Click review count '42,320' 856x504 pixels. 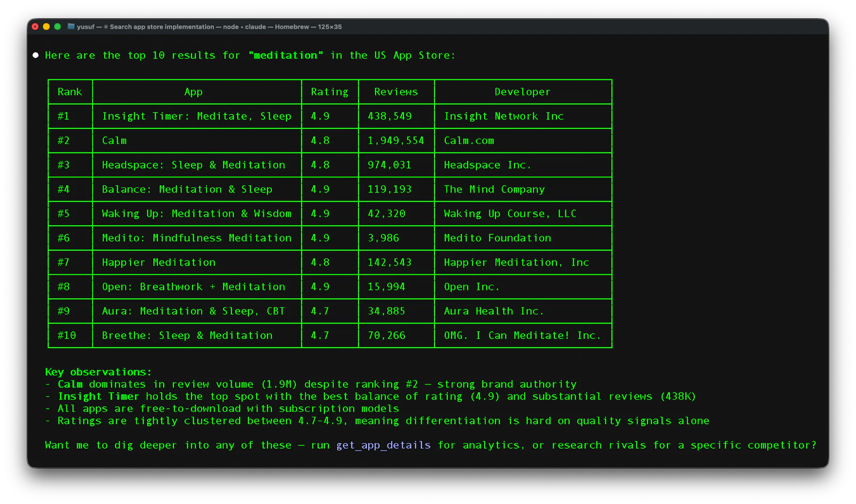(x=386, y=213)
